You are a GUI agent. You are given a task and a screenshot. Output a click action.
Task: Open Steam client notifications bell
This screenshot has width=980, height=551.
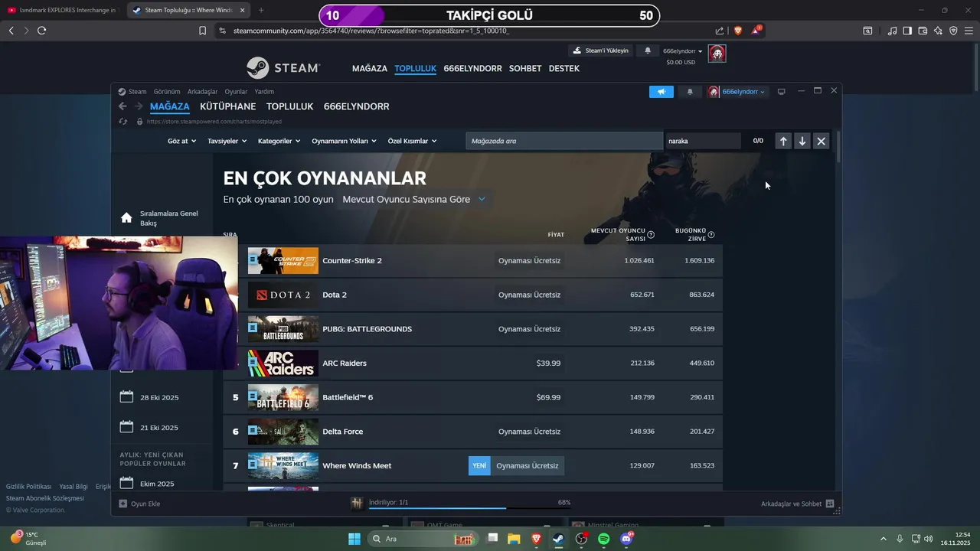point(690,92)
